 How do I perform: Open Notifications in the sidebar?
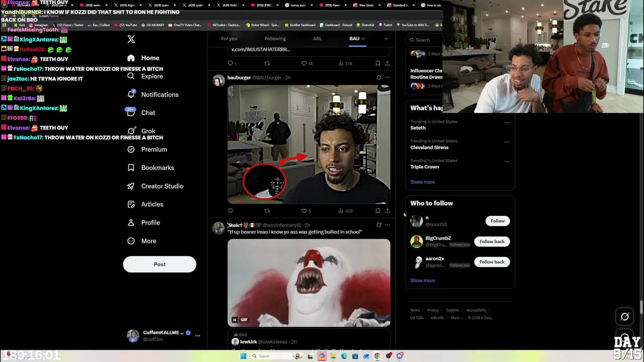(152, 95)
